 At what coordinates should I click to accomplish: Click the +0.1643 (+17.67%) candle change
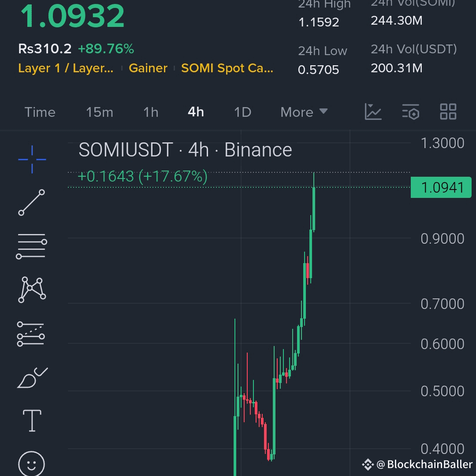click(x=142, y=176)
